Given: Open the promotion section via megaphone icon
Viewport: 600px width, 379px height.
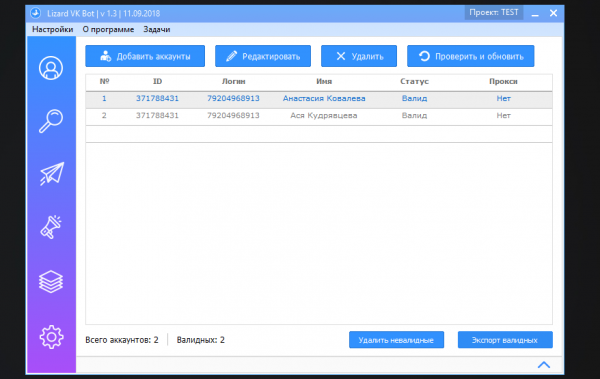Looking at the screenshot, I should [51, 227].
